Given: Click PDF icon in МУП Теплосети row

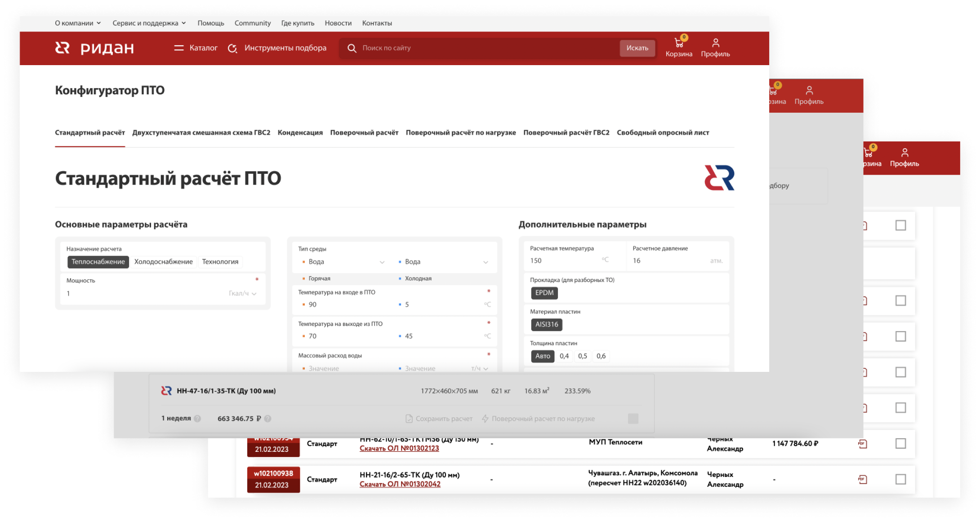Looking at the screenshot, I should click(862, 444).
